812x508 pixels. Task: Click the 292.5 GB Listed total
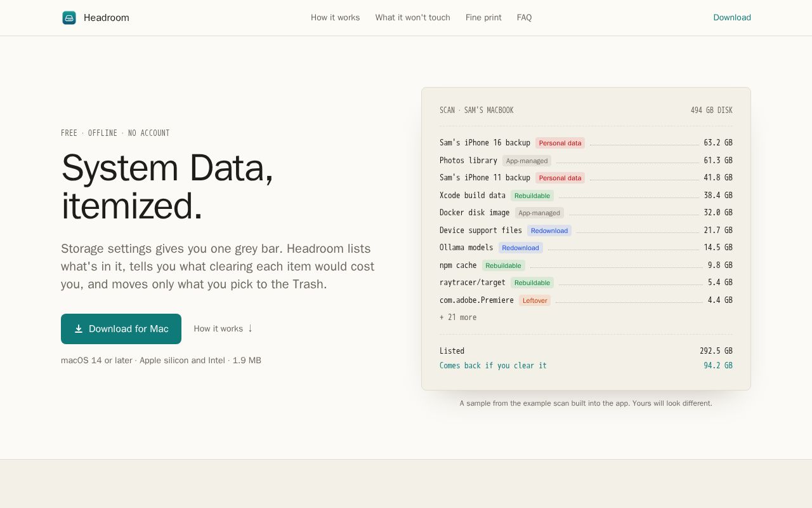(716, 351)
